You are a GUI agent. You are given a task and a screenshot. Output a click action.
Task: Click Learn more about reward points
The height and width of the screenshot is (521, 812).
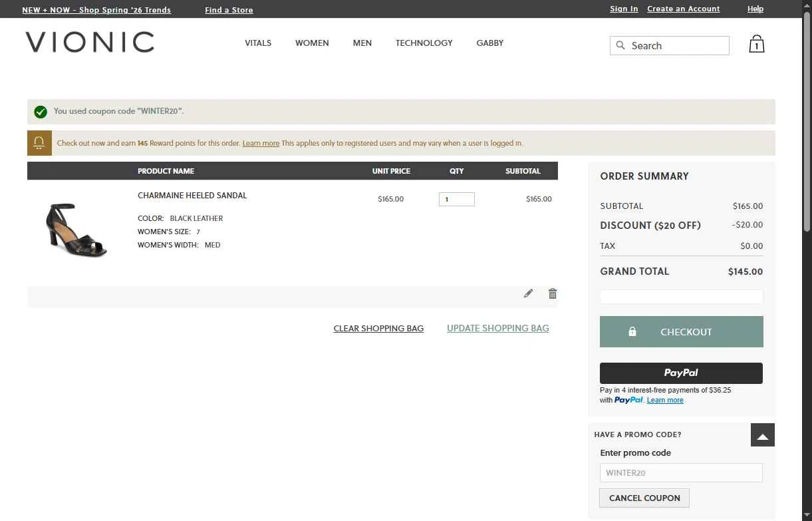tap(261, 143)
